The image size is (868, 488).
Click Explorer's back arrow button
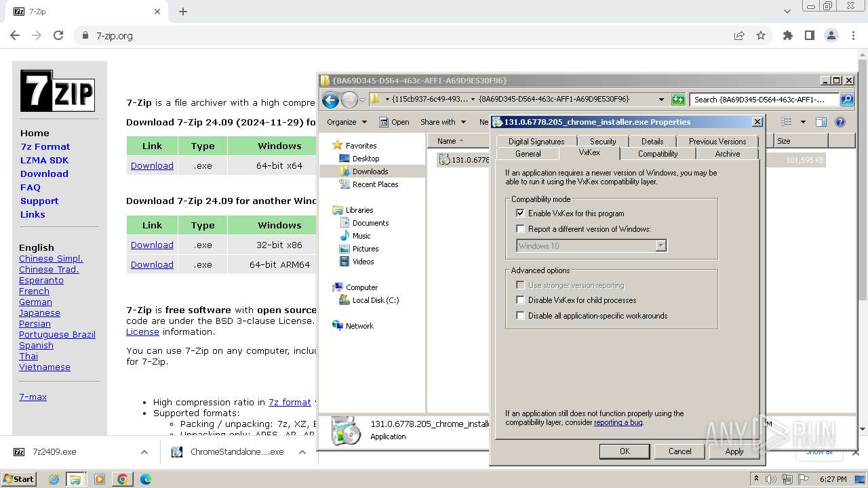point(330,100)
